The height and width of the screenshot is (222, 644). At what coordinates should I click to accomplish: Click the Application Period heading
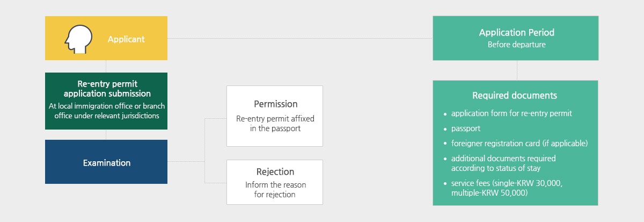[x=516, y=33]
